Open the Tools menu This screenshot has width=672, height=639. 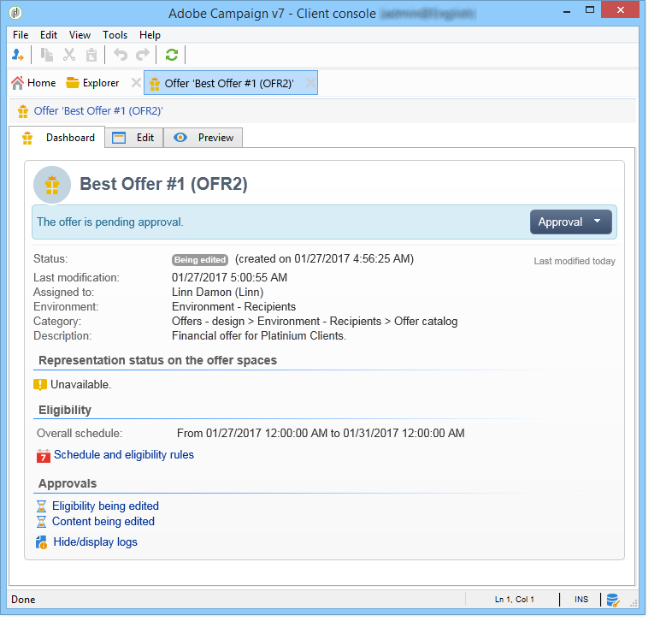(x=115, y=35)
